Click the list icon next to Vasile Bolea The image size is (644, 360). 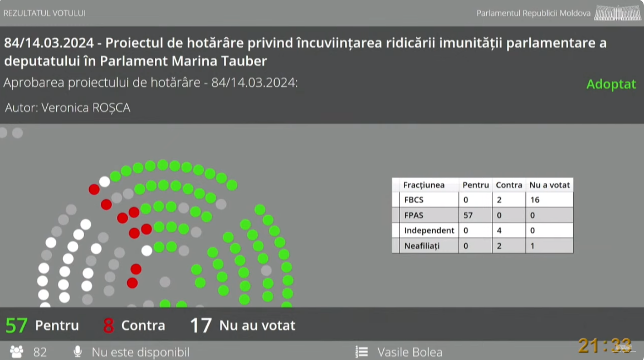tap(362, 352)
